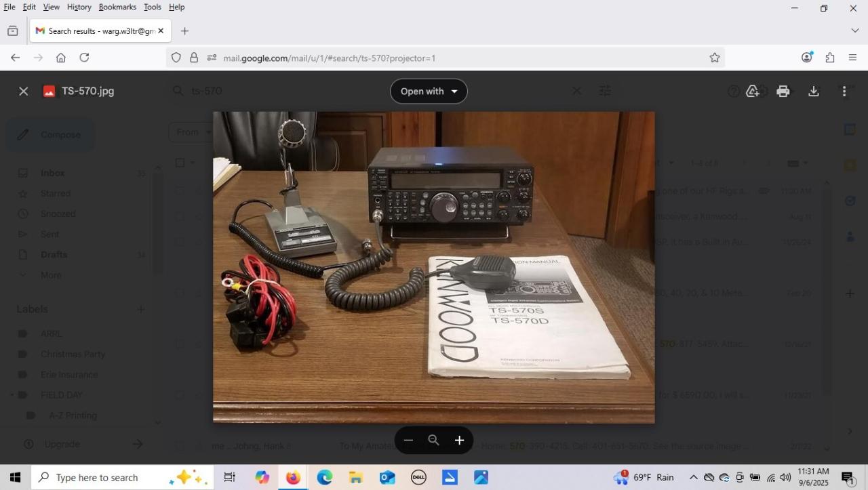Viewport: 868px width, 490px height.
Task: Open the Firefox account icon
Action: (807, 58)
